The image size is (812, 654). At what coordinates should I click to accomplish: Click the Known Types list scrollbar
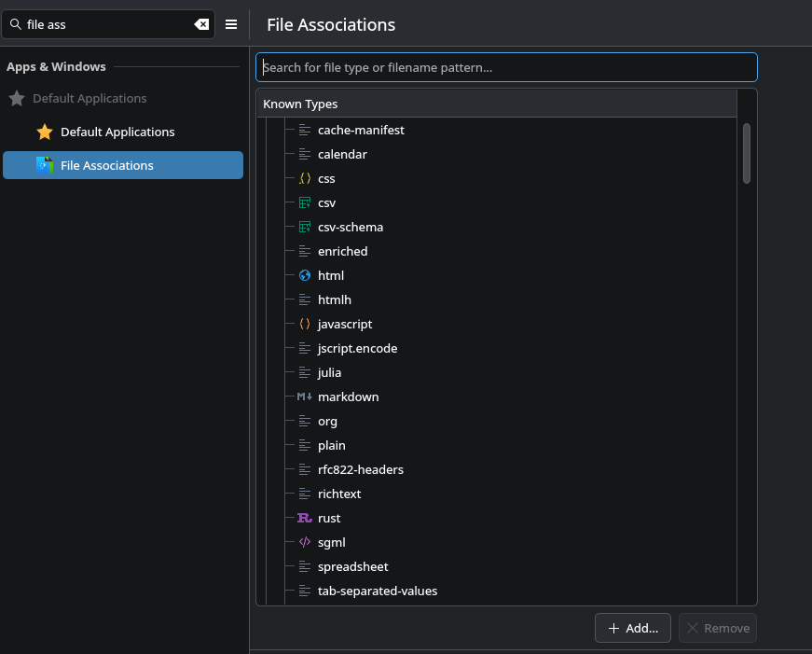click(747, 153)
